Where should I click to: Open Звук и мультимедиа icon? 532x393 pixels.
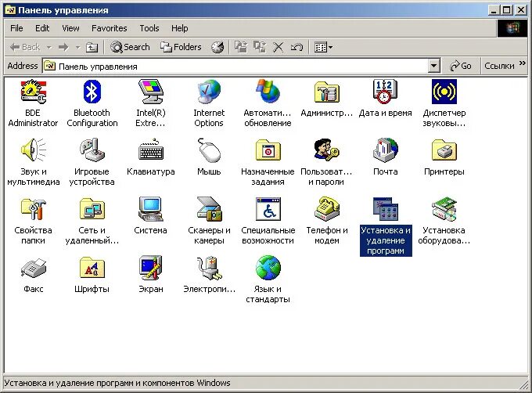pyautogui.click(x=33, y=150)
